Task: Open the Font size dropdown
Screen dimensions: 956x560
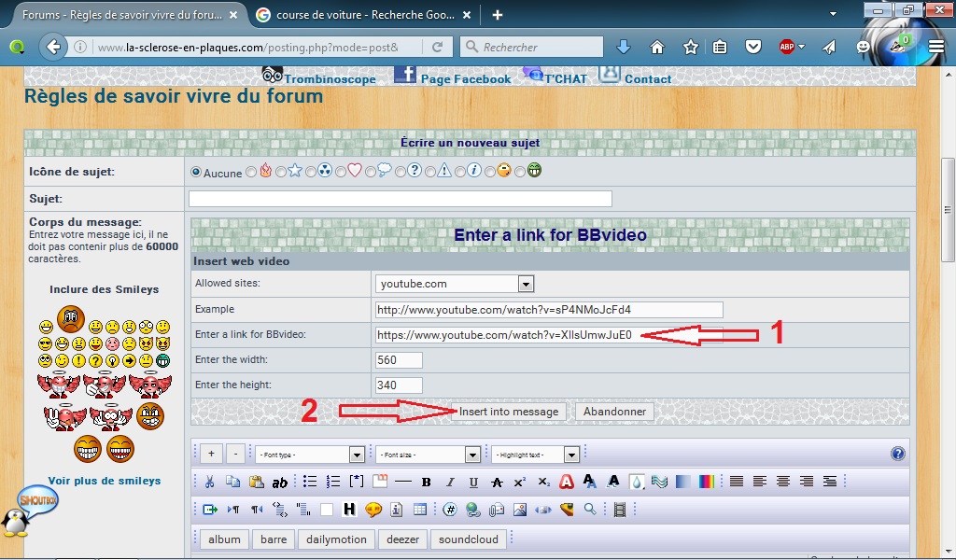Action: 428,455
